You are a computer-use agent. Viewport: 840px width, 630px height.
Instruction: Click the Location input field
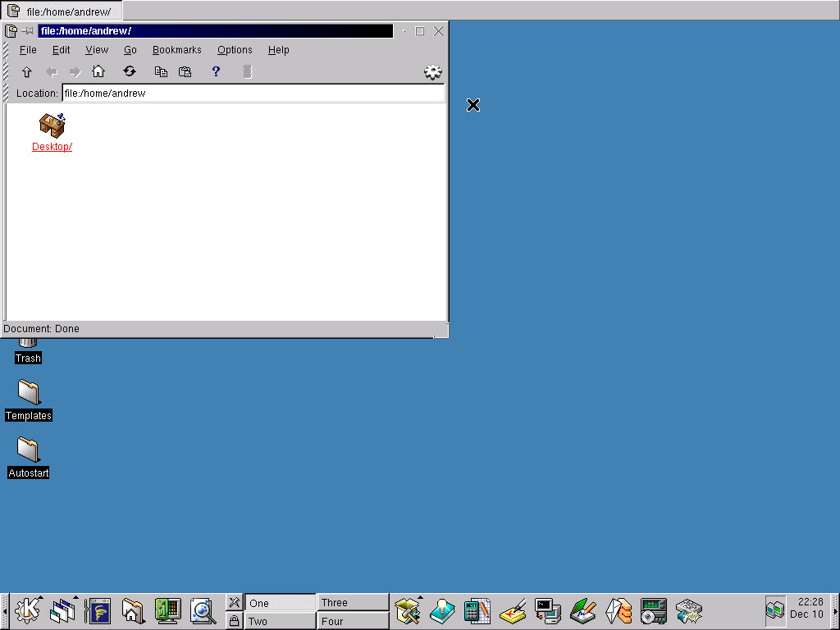click(x=253, y=94)
